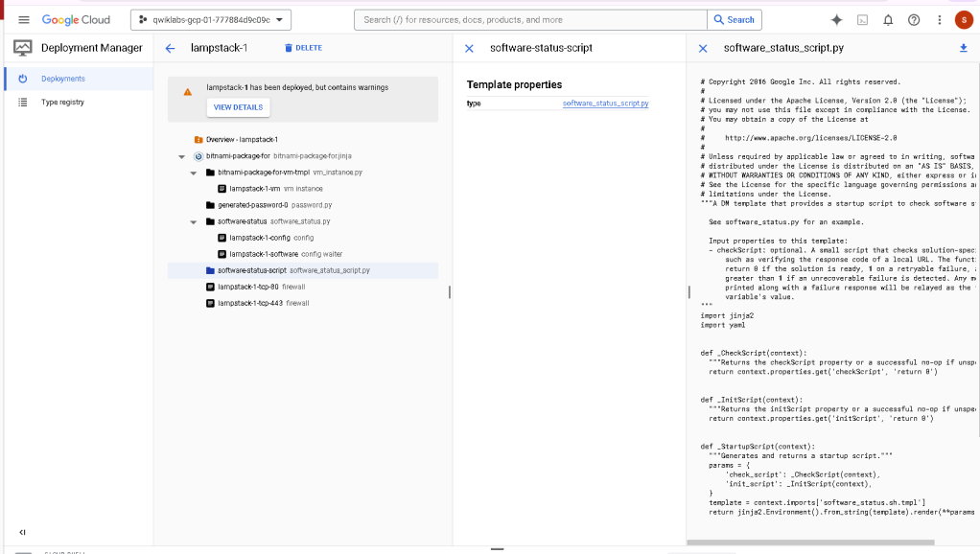Click the Deployment Manager product icon
This screenshot has width=980, height=554.
[x=22, y=48]
